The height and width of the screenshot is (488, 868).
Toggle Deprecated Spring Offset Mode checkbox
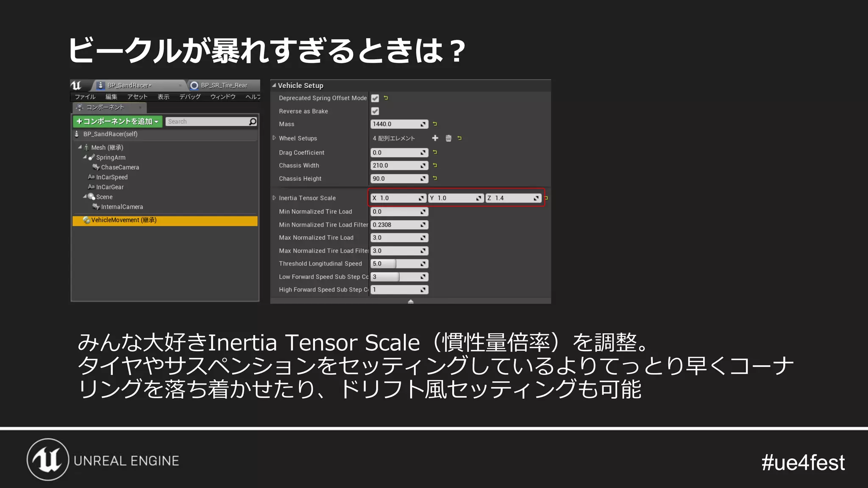click(375, 98)
